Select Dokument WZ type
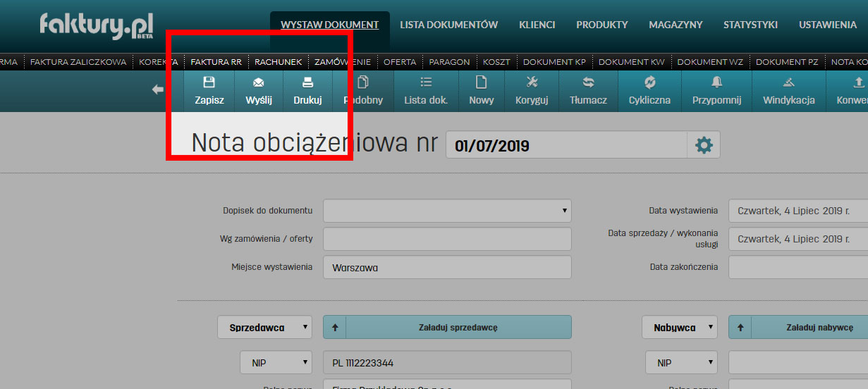Viewport: 868px width, 389px height. coord(710,62)
